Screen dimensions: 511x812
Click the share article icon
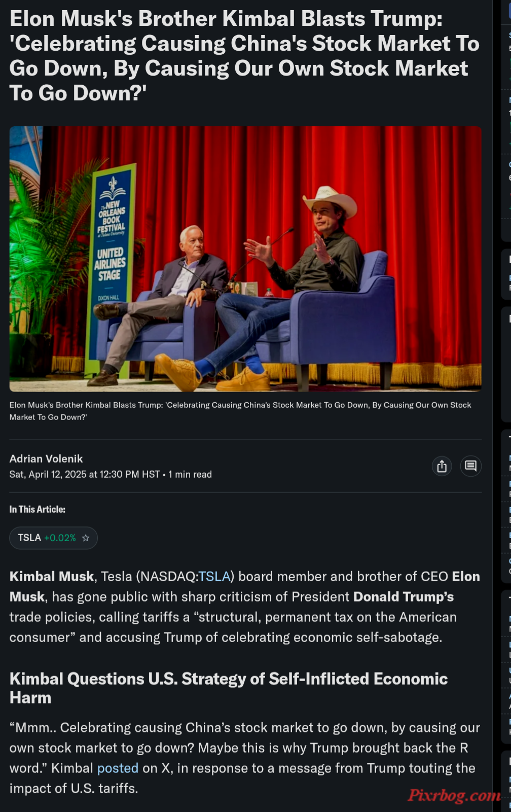pos(442,466)
